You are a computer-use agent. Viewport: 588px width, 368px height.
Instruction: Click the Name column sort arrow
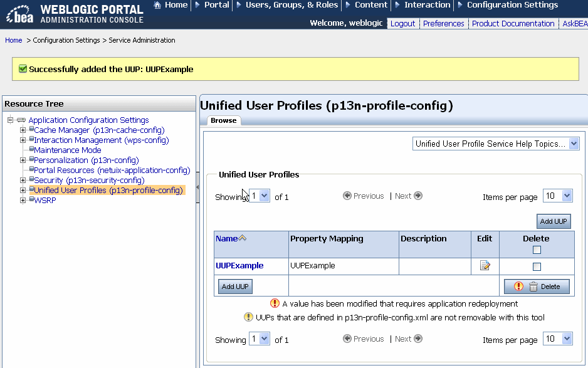coord(243,238)
